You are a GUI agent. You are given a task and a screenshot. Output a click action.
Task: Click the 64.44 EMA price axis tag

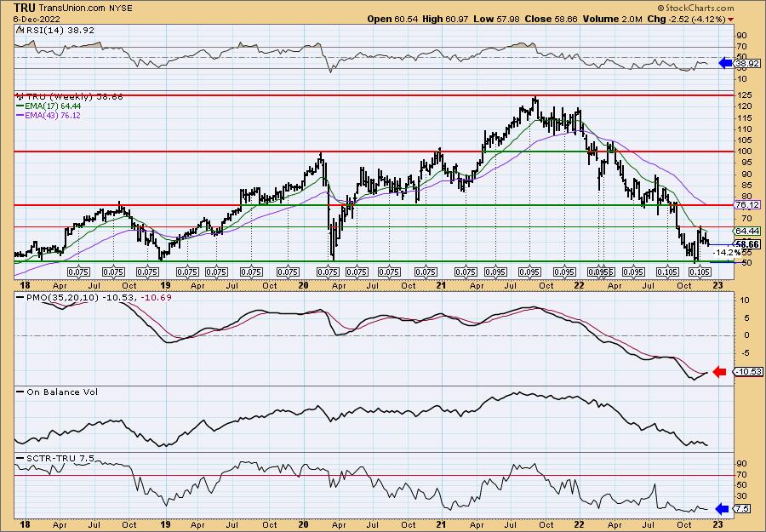(747, 231)
